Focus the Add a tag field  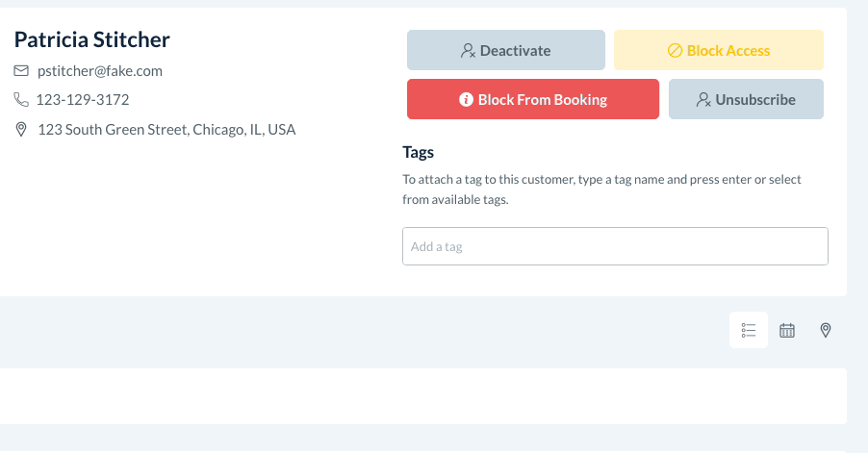615,246
